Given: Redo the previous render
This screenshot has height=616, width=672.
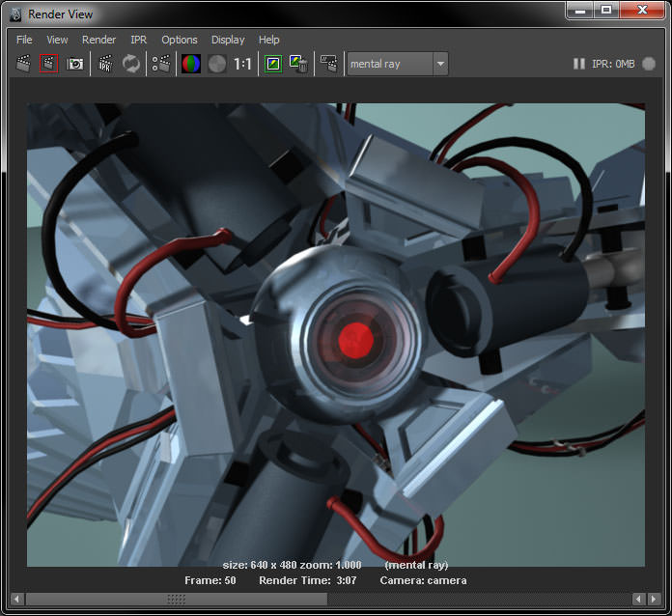Looking at the screenshot, I should (23, 64).
